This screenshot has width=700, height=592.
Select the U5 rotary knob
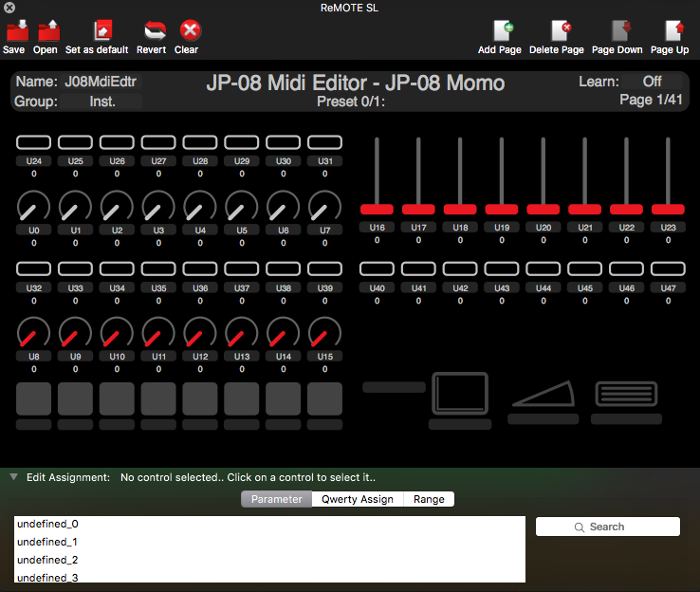[x=242, y=206]
